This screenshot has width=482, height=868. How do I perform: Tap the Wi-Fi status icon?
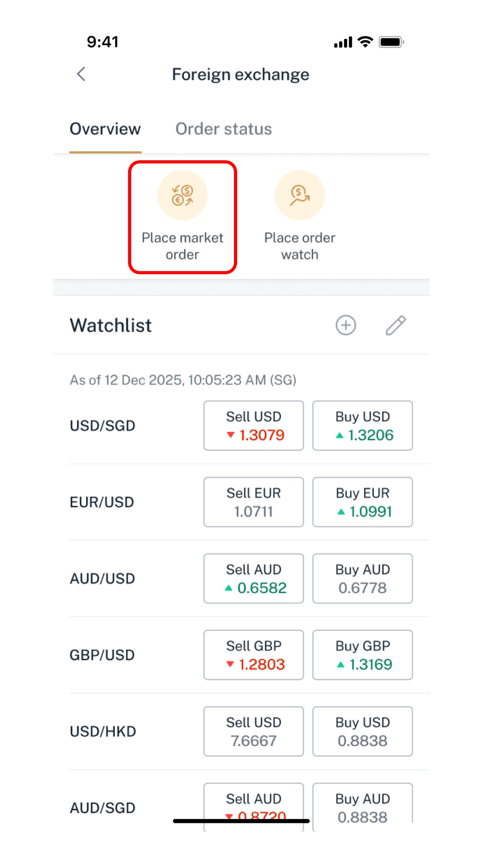coord(365,42)
